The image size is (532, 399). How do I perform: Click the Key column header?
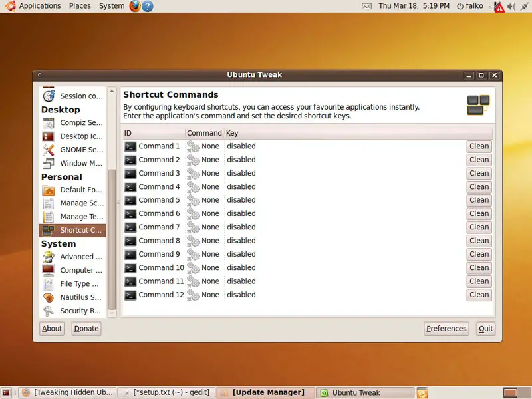click(x=358, y=133)
